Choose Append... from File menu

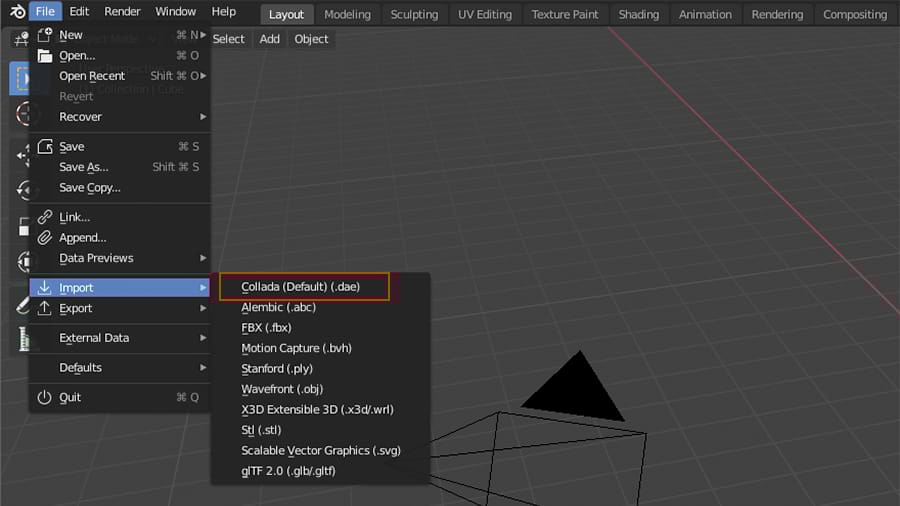[x=120, y=238]
